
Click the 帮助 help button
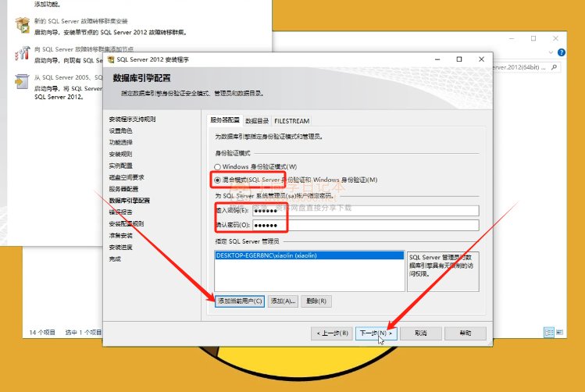466,333
